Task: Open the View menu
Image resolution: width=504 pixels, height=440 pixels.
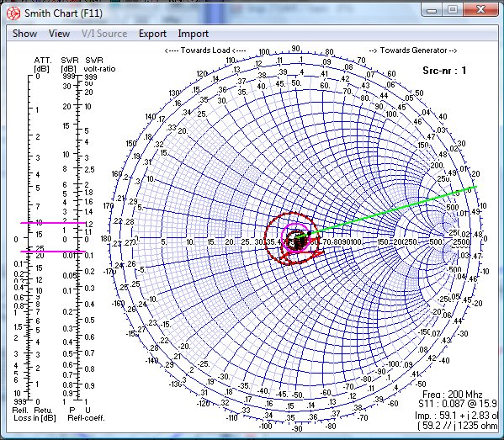Action: pyautogui.click(x=59, y=34)
